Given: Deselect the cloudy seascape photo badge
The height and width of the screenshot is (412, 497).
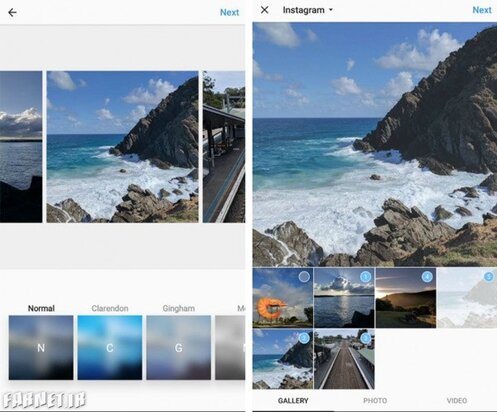Looking at the screenshot, I should pyautogui.click(x=366, y=277).
